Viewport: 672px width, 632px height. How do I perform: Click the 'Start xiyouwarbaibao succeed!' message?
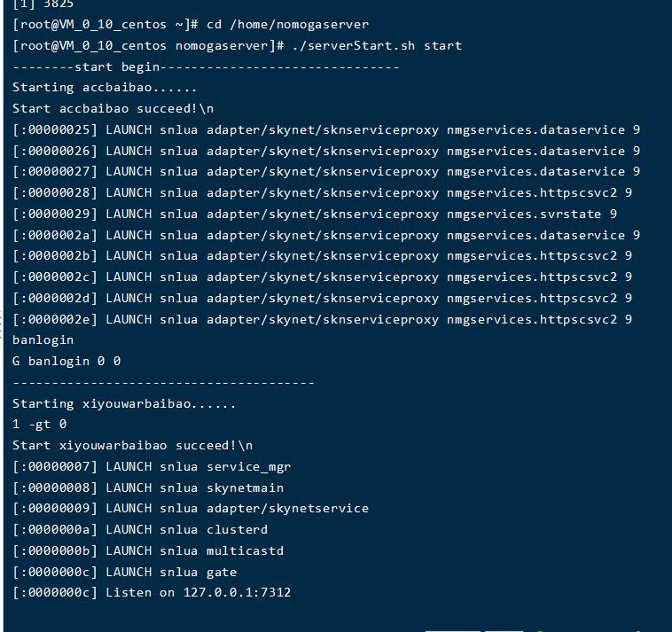(132, 445)
